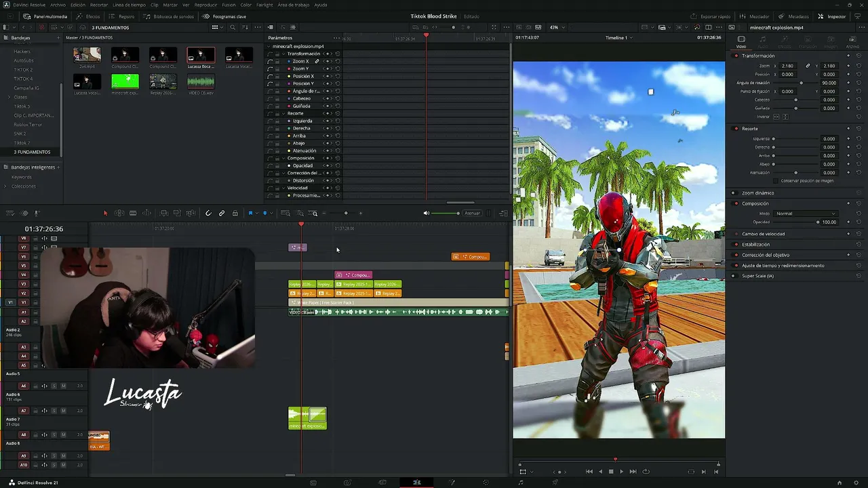Image resolution: width=868 pixels, height=488 pixels.
Task: Add keyframe for Zoom in Inspector
Action: point(848,66)
